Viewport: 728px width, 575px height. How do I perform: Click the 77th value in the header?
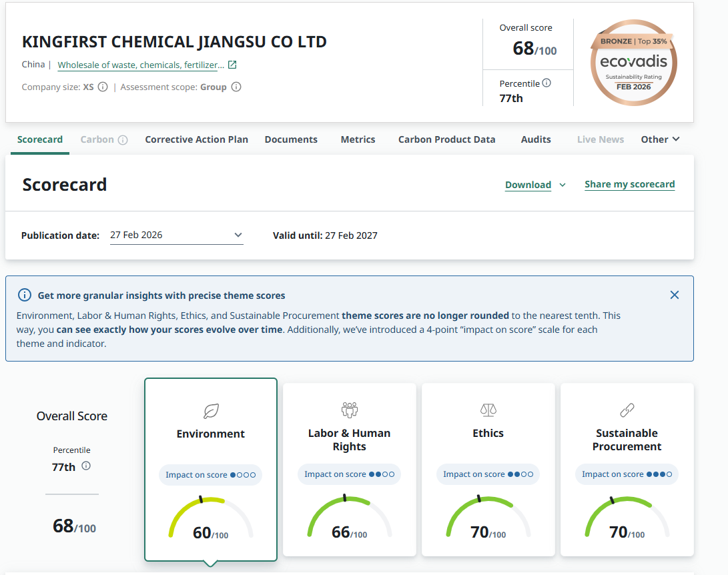[x=510, y=98]
